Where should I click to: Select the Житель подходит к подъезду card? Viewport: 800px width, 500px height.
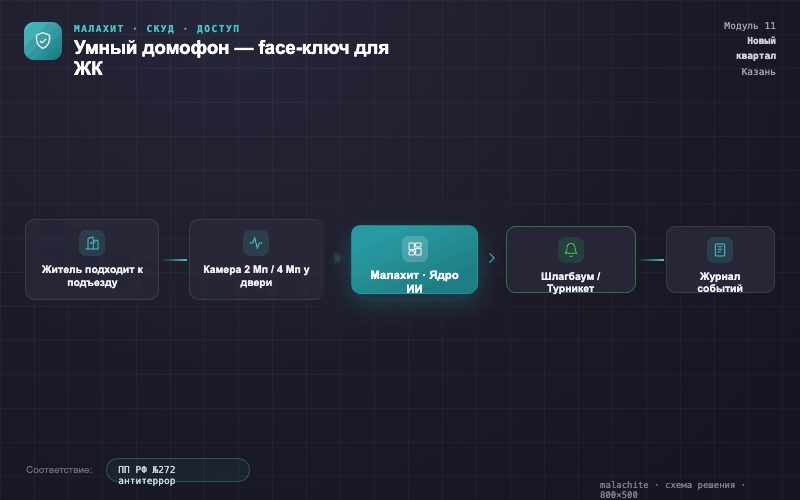click(x=92, y=259)
